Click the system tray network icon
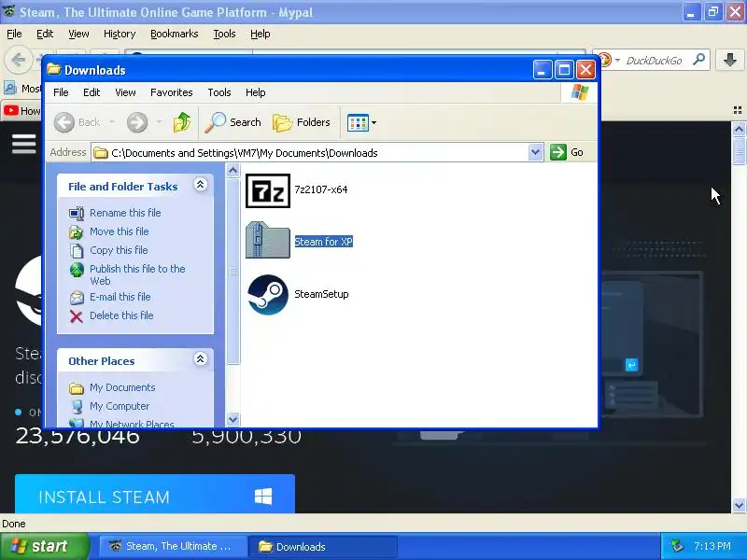The width and height of the screenshot is (747, 560). [677, 546]
